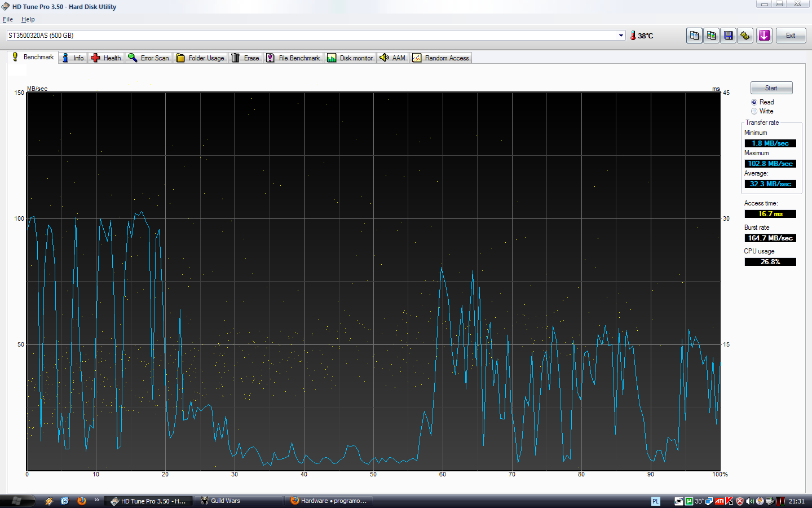812x508 pixels.
Task: Click the lightning bolt tray icon
Action: click(x=760, y=501)
